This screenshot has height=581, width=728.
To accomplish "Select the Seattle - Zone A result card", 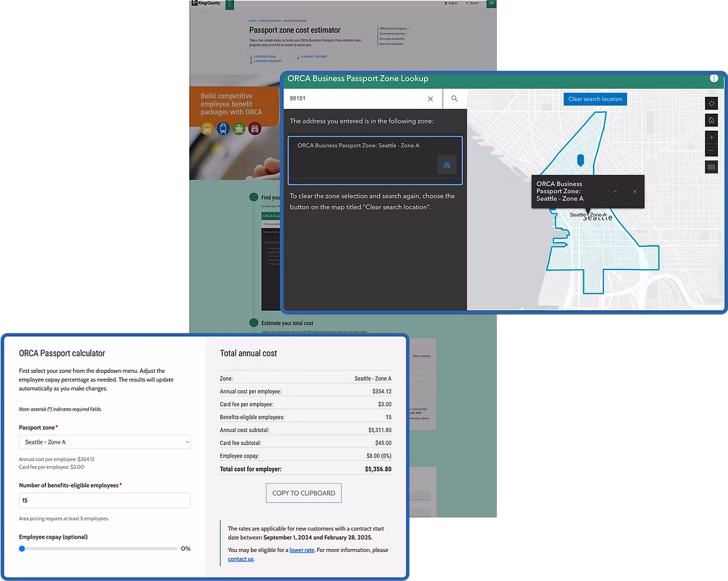I will coord(375,160).
